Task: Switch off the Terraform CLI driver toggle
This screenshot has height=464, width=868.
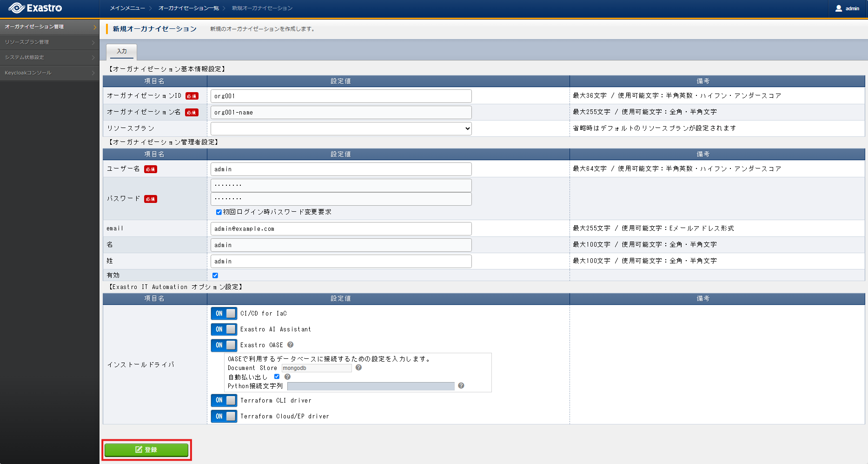Action: pyautogui.click(x=224, y=400)
